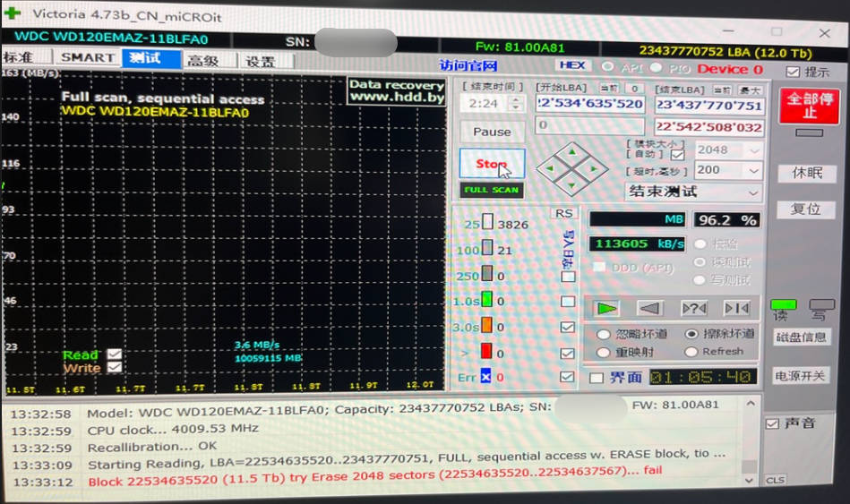Click the 电源开关 power button

(801, 376)
